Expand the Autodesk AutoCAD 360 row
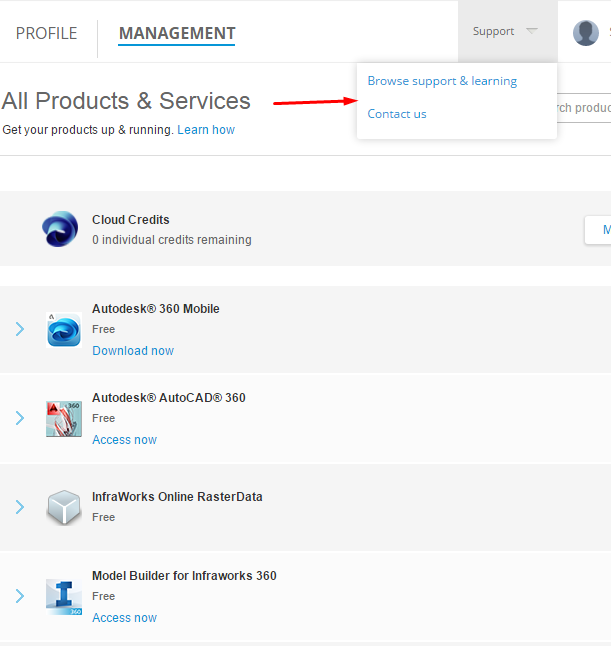 [20, 418]
